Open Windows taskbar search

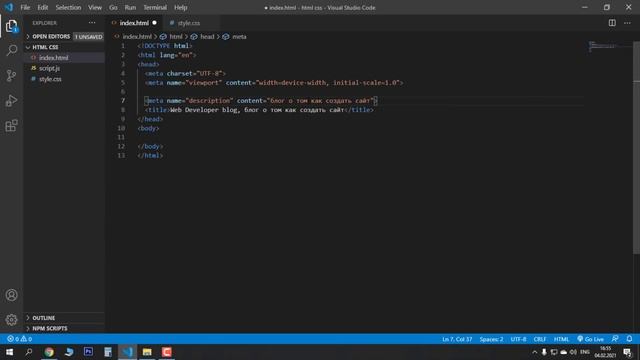pos(29,352)
